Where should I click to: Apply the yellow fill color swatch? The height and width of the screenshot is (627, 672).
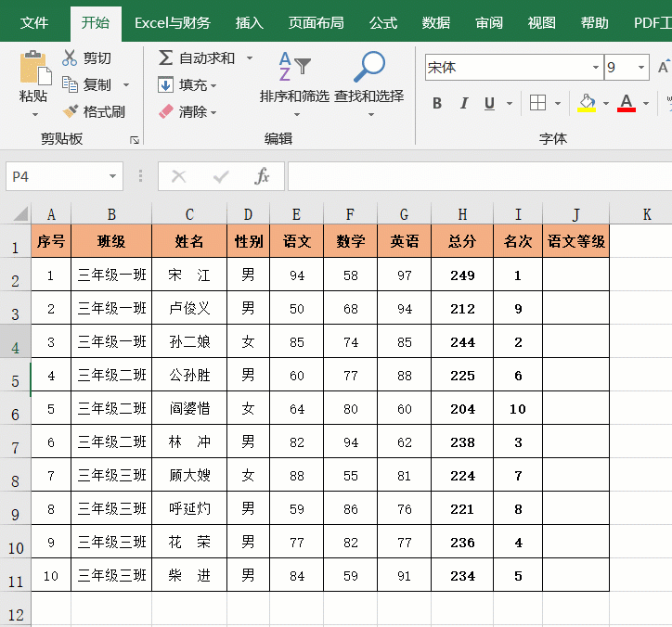tap(586, 103)
